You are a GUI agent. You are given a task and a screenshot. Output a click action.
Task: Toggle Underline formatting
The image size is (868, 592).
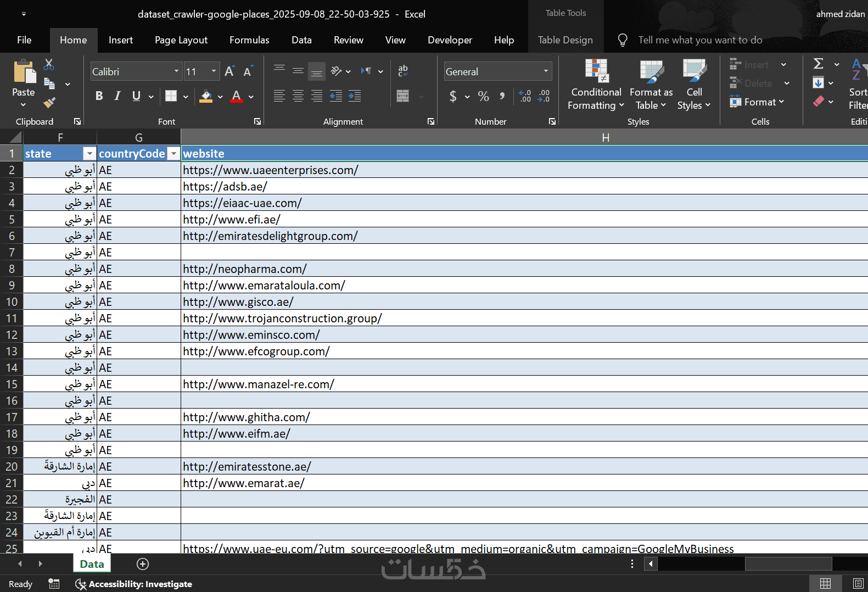[x=136, y=96]
